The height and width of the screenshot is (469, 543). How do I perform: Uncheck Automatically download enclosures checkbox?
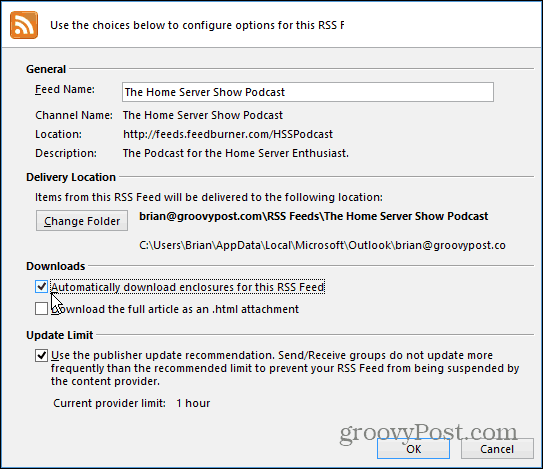click(x=41, y=286)
